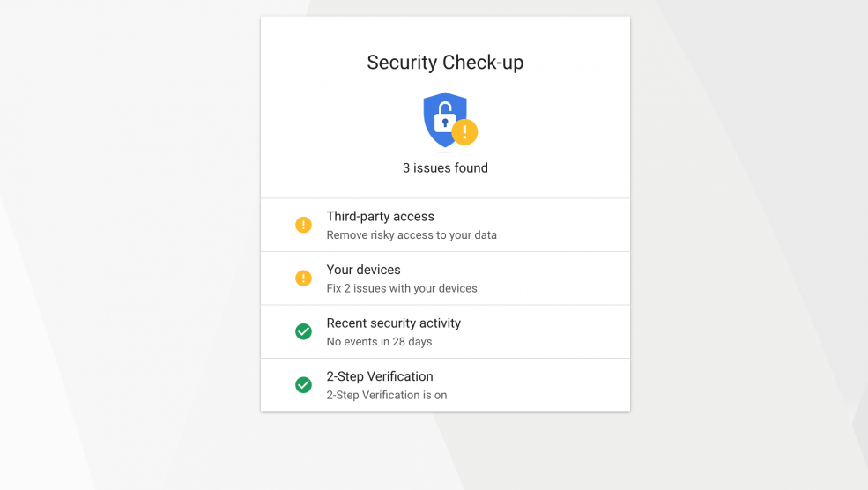Screen dimensions: 868x490
Task: Open "Fix 2 issues with your devices"
Action: pyautogui.click(x=402, y=288)
